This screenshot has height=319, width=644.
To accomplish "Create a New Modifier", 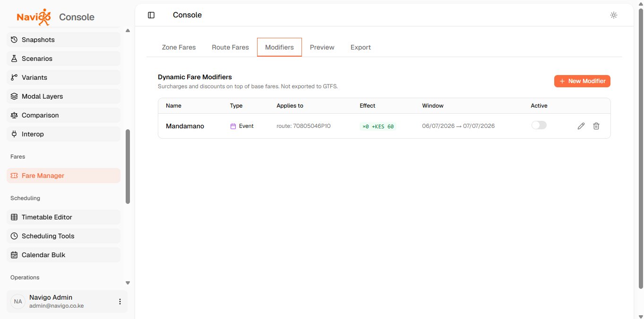I will coord(582,81).
